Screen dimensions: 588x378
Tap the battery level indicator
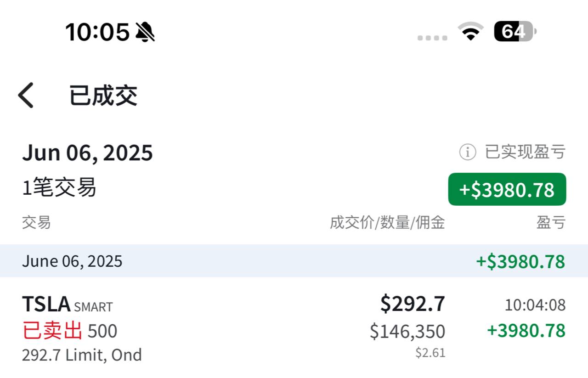(514, 32)
